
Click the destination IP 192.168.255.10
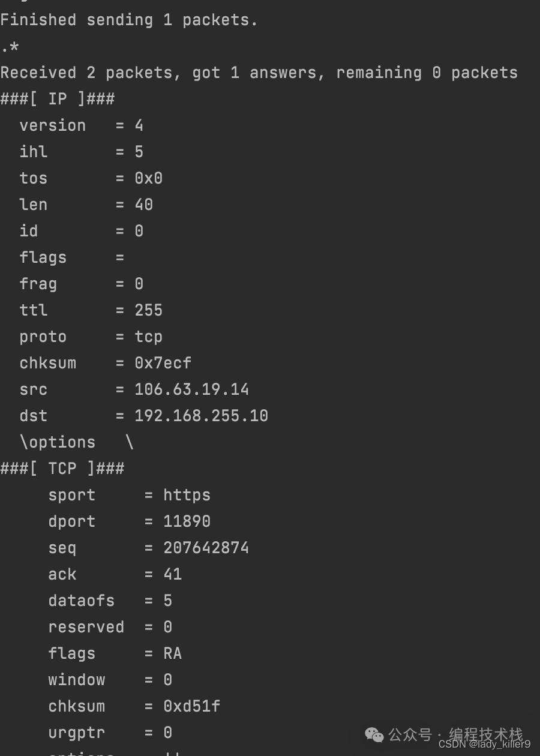click(202, 416)
